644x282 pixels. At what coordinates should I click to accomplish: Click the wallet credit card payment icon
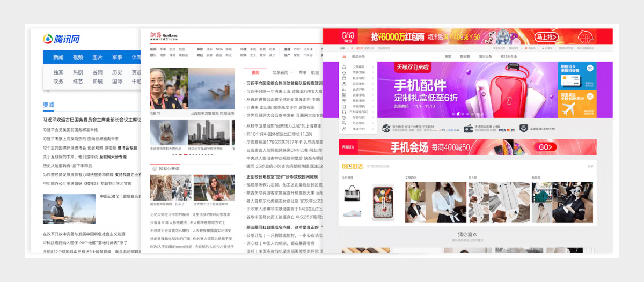point(469,128)
